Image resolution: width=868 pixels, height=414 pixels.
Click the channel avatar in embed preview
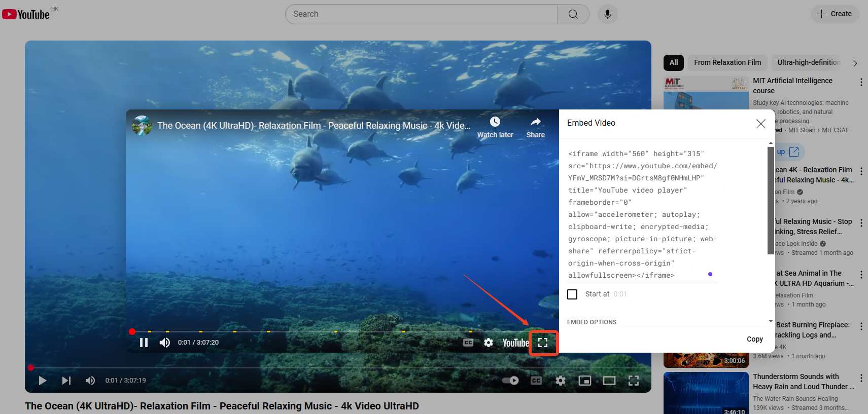tap(142, 125)
